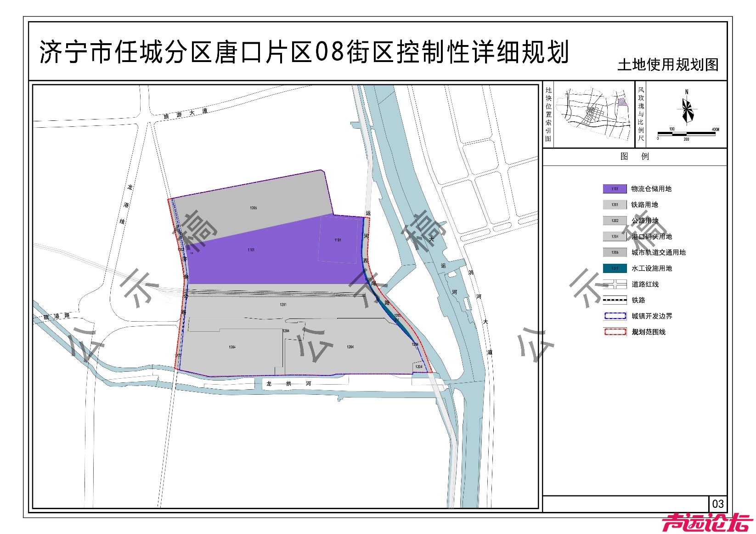Viewport: 756px width, 534px height.
Task: Click the 旅游大道 road label
Action: pyautogui.click(x=186, y=114)
